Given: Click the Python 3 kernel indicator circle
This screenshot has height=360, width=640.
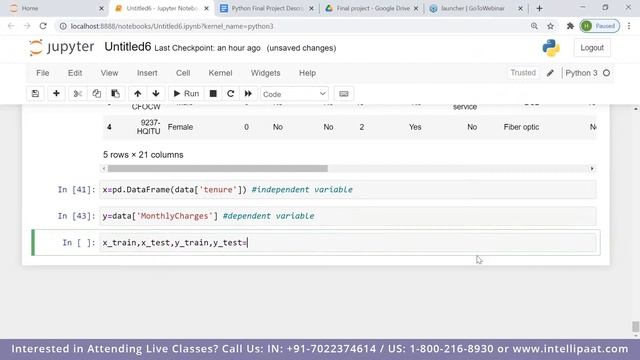Looking at the screenshot, I should click(607, 73).
